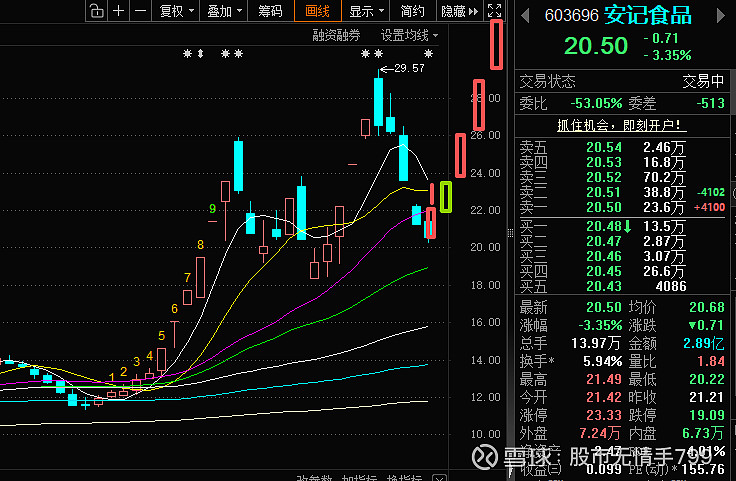
Task: Toggle the chart lock icon
Action: tap(96, 10)
